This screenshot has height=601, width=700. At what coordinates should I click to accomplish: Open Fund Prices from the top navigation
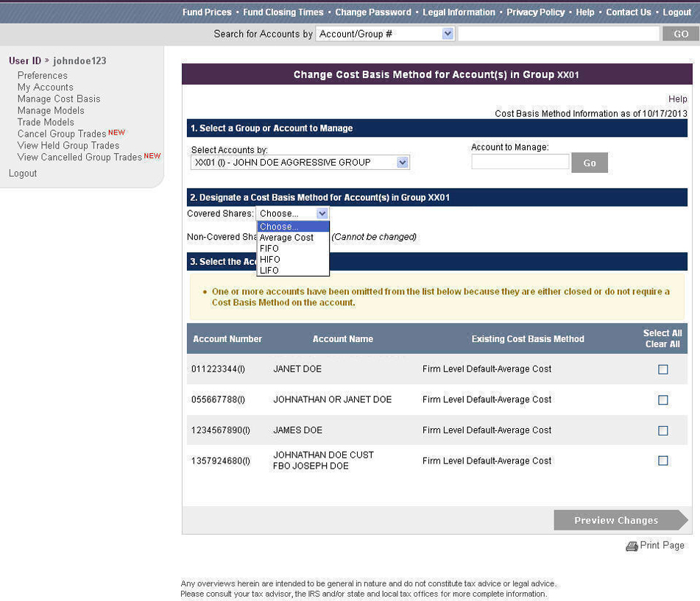207,13
